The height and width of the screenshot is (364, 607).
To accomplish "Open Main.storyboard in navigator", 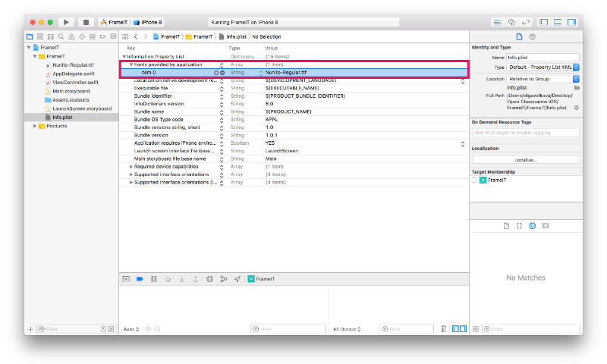I will tap(71, 91).
